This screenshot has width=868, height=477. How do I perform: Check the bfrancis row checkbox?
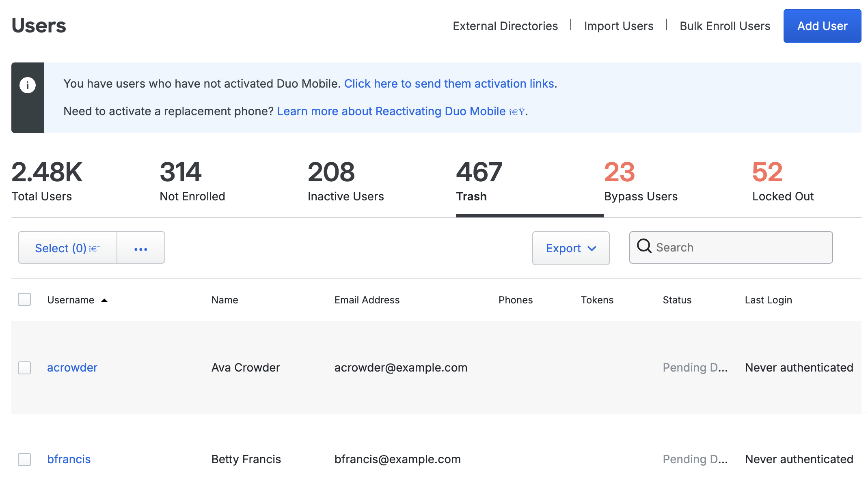click(x=24, y=459)
